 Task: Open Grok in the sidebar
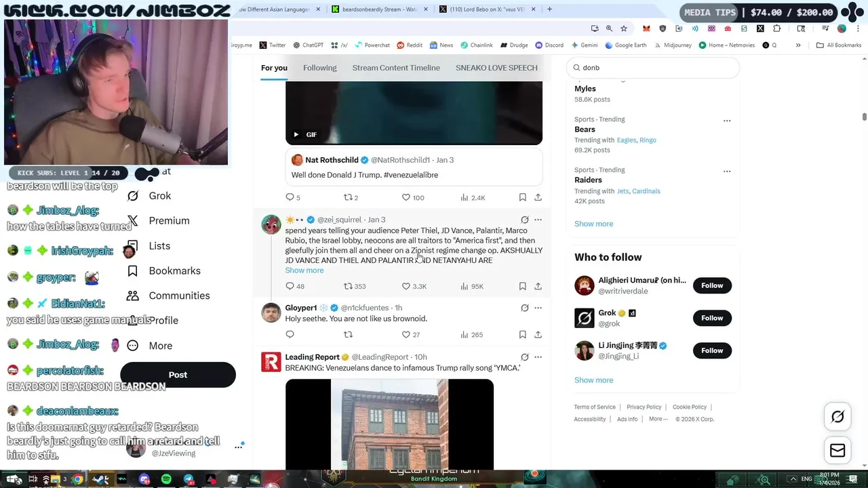click(x=150, y=196)
